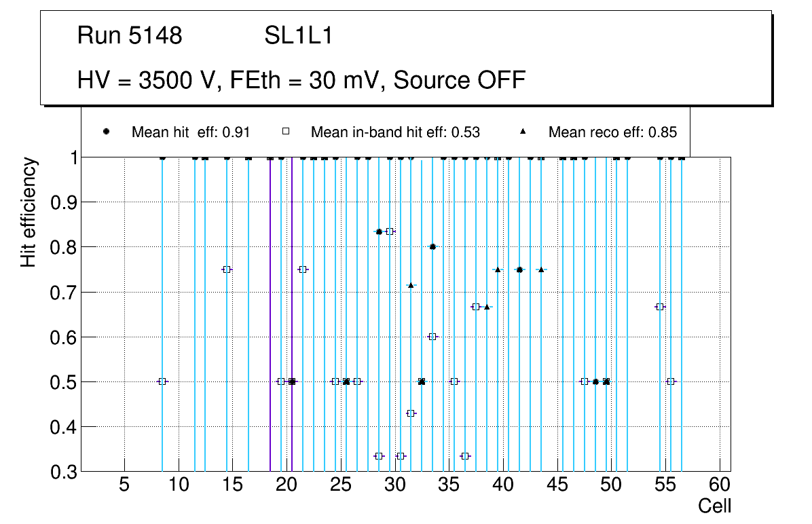Click the 'Mean in-band hit eff: 0.53' legend entry

[395, 132]
